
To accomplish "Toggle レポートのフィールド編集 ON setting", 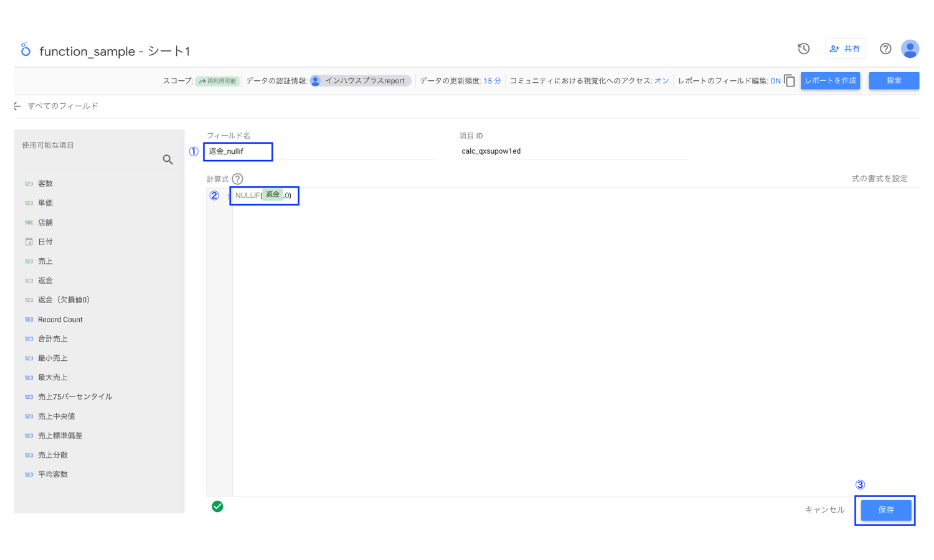I will coord(776,80).
